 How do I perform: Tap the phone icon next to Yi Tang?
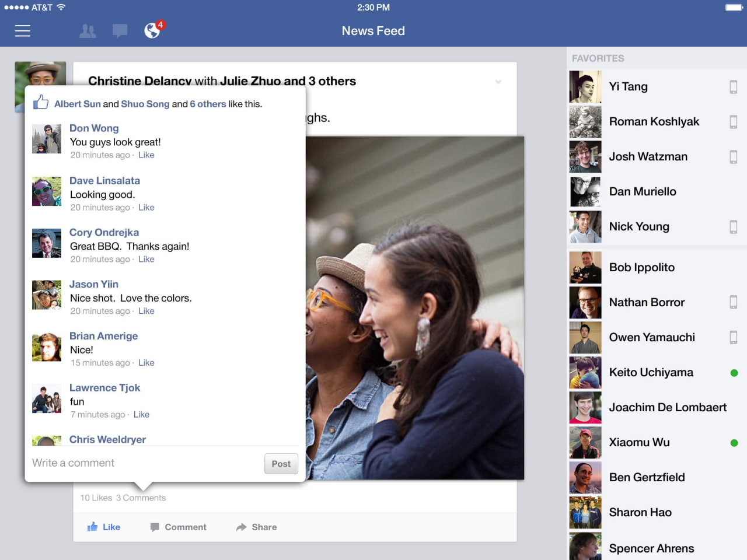(x=733, y=86)
